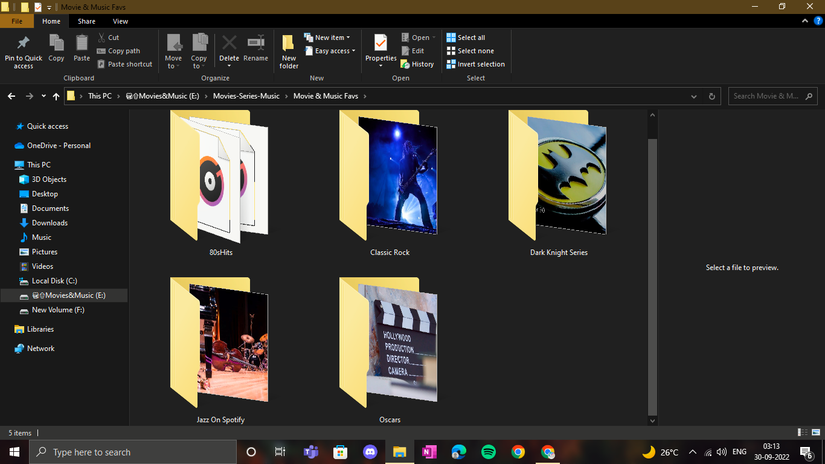The width and height of the screenshot is (825, 464).
Task: Switch to the details view layout icon
Action: pos(802,432)
